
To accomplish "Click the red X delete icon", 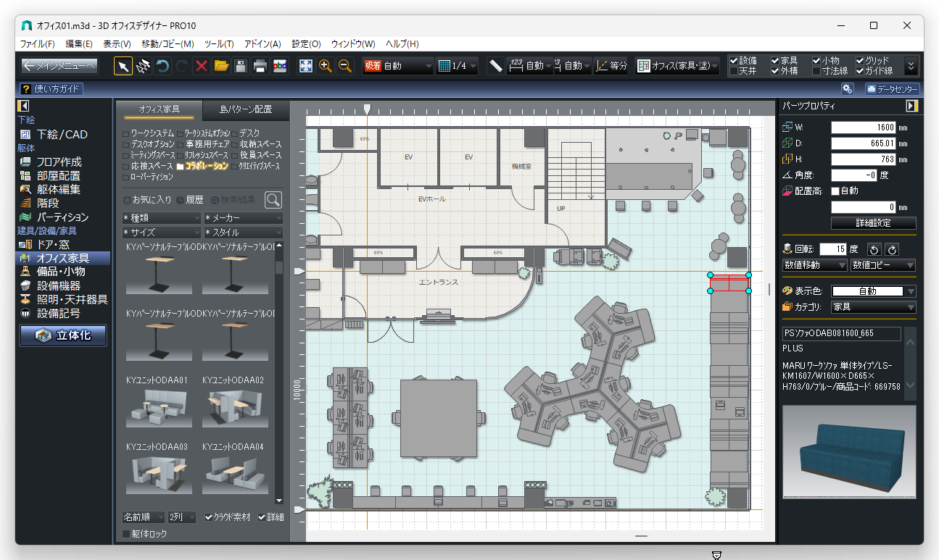I will (202, 66).
